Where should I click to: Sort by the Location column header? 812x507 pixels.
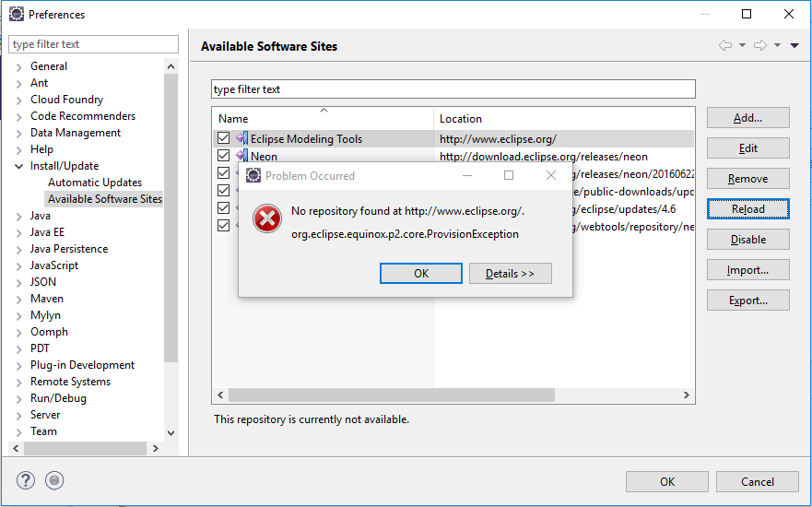pyautogui.click(x=564, y=119)
